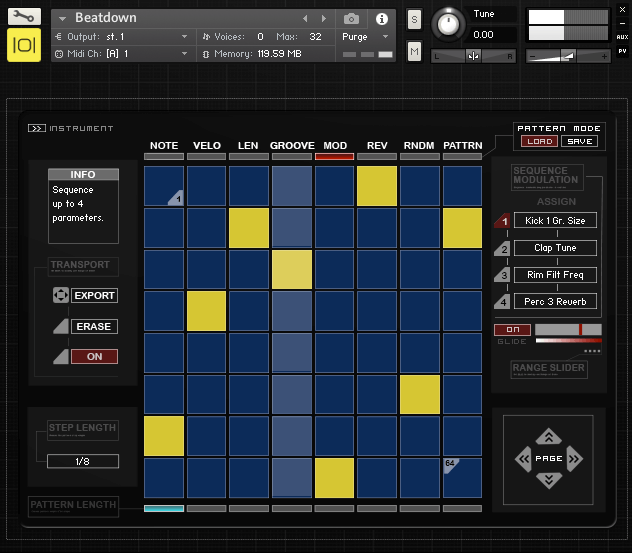Click the ERASE button

click(x=94, y=327)
